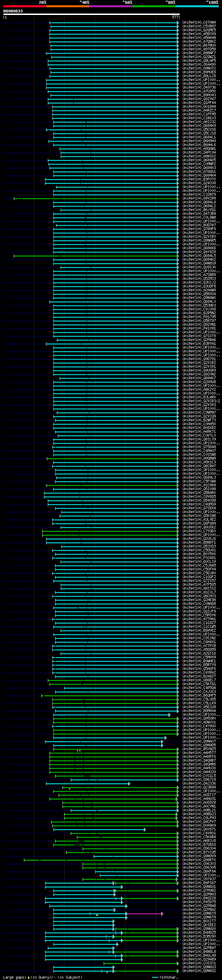This screenshot has width=222, height=980.
Task: Select the UniRef100_A6STG2 label
Action: tap(199, 589)
